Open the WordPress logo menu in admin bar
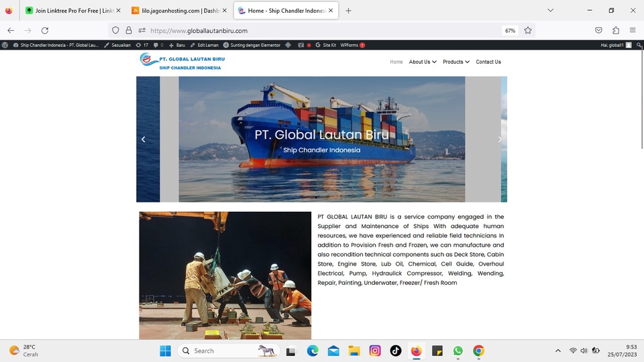The height and width of the screenshot is (362, 644). (x=5, y=45)
